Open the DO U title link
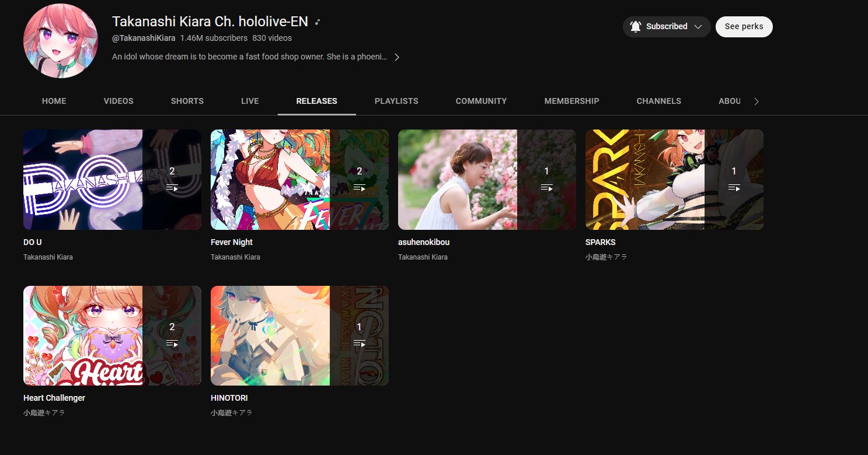This screenshot has width=868, height=455. click(x=33, y=242)
